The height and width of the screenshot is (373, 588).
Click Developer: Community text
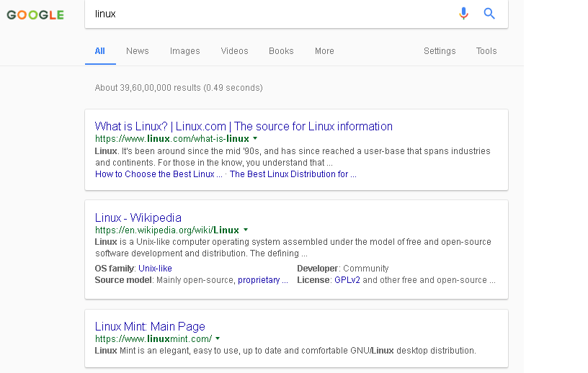(343, 269)
